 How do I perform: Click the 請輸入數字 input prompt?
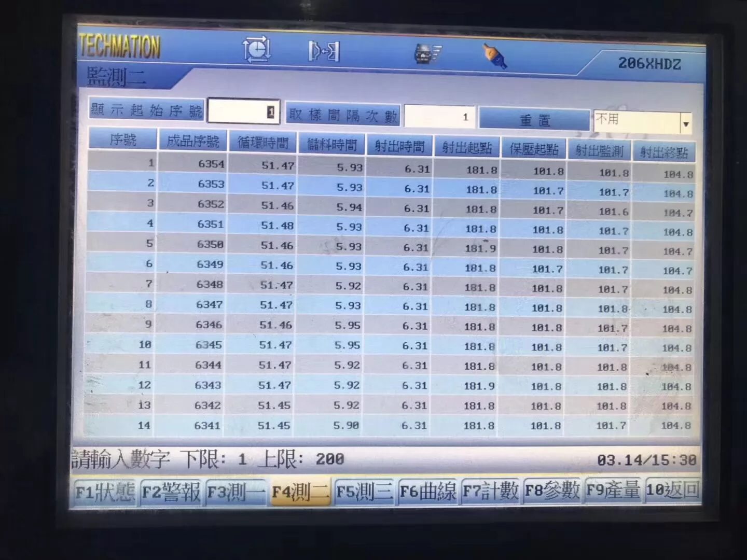coord(120,459)
